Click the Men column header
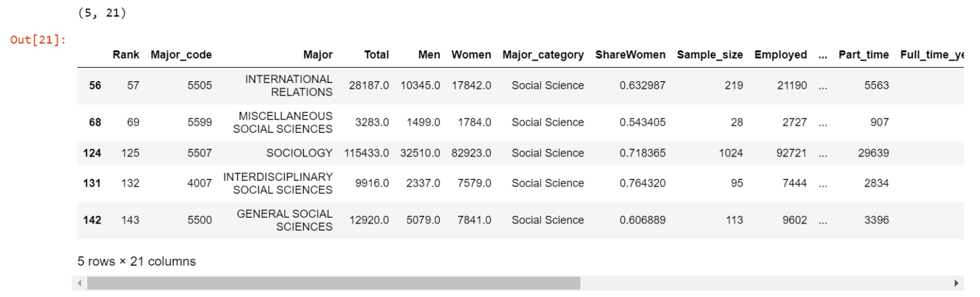The width and height of the screenshot is (980, 297). [429, 55]
